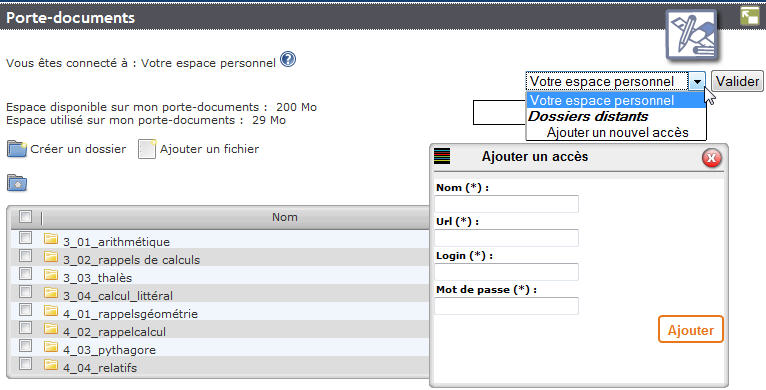766x390 pixels.
Task: Choose Ajouter un nouvel accès from the list
Action: tap(617, 132)
